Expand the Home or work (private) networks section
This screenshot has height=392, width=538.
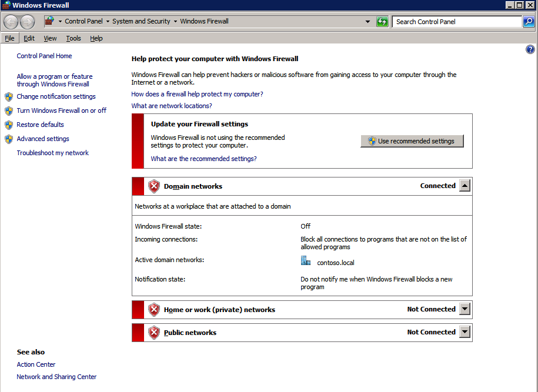(465, 309)
